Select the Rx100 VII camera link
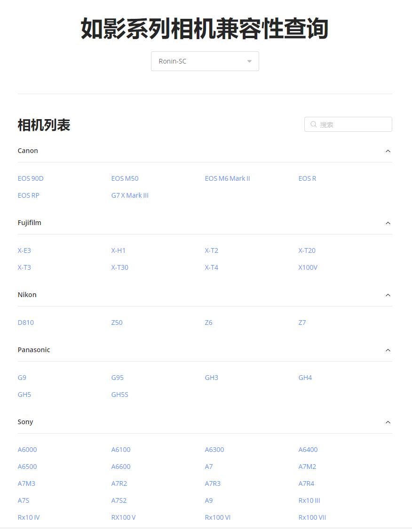Viewport: 412px width, 532px height. pos(312,517)
